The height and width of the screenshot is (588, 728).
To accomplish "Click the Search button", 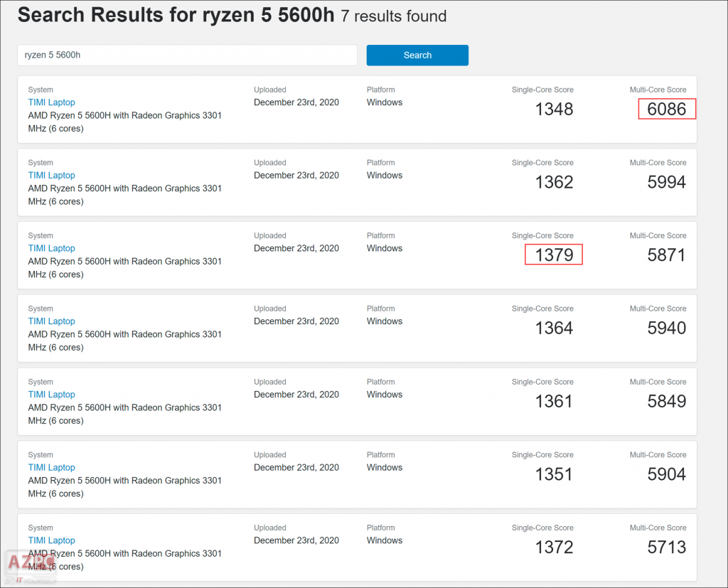I will pyautogui.click(x=417, y=55).
